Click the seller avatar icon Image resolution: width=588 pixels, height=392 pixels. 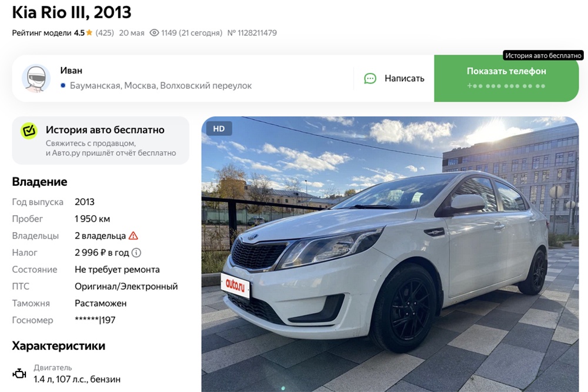coord(36,78)
